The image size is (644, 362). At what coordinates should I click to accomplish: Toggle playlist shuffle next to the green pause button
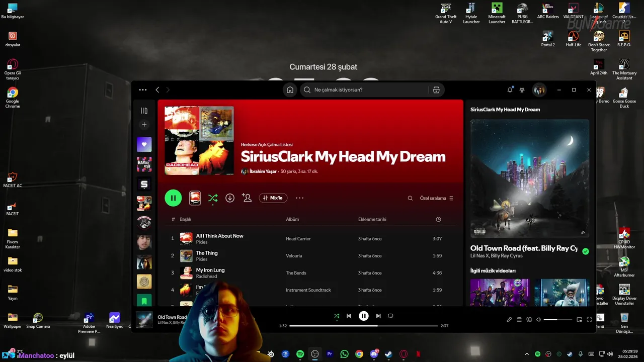[213, 198]
